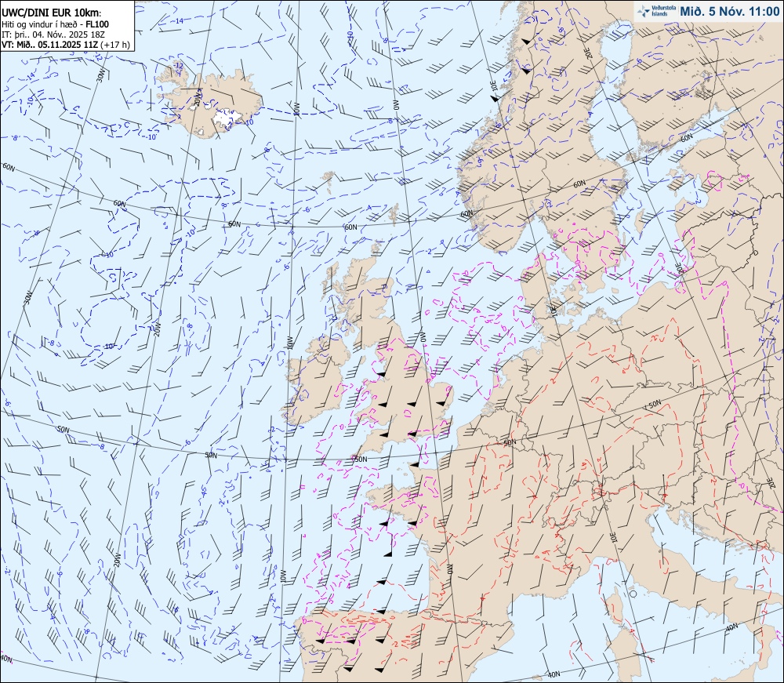Click the 'Hiti og vindur í hæð - FL100' line
The width and height of the screenshot is (784, 683).
point(55,24)
